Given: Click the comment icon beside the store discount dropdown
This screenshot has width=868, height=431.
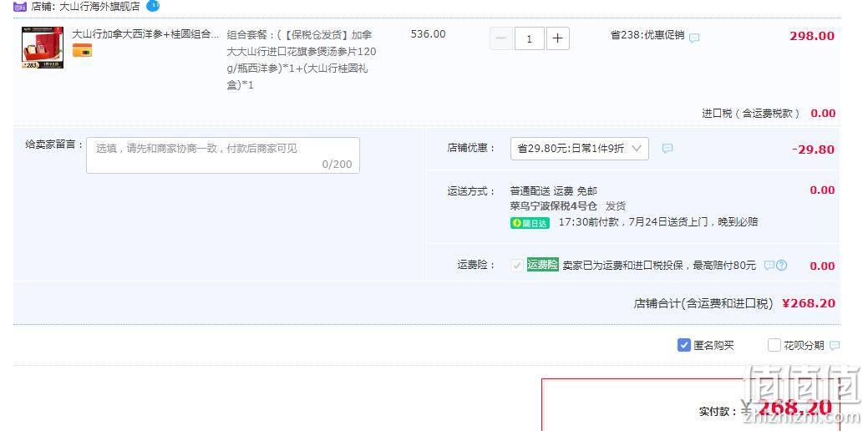Looking at the screenshot, I should [x=667, y=149].
